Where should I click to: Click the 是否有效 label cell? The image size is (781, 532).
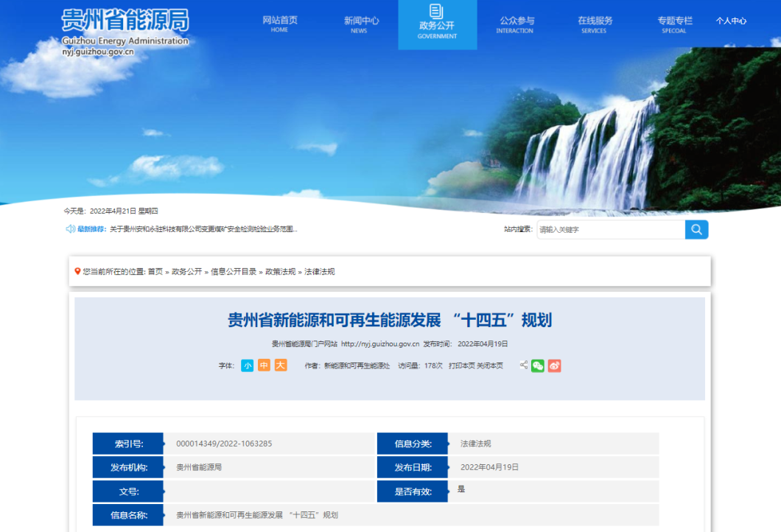[x=413, y=491]
